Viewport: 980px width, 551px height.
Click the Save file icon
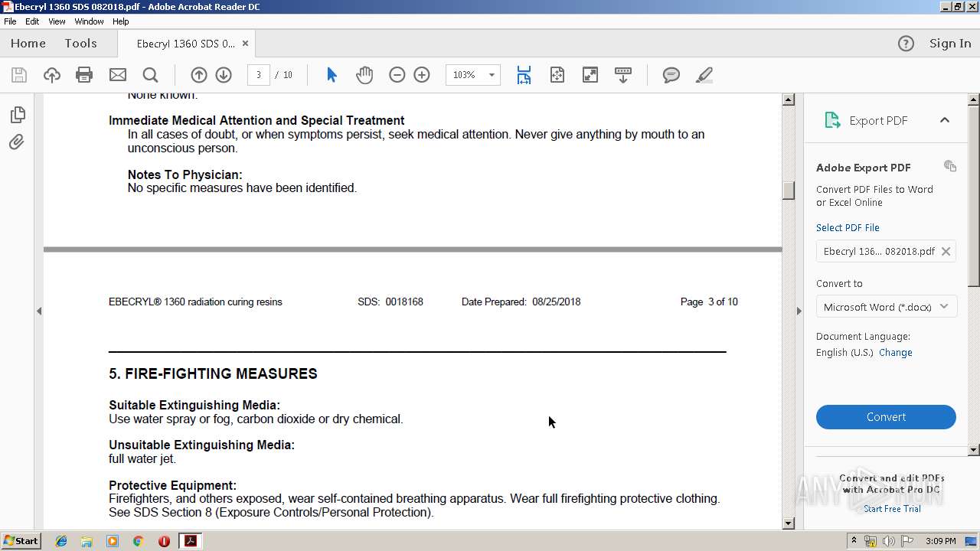coord(19,75)
